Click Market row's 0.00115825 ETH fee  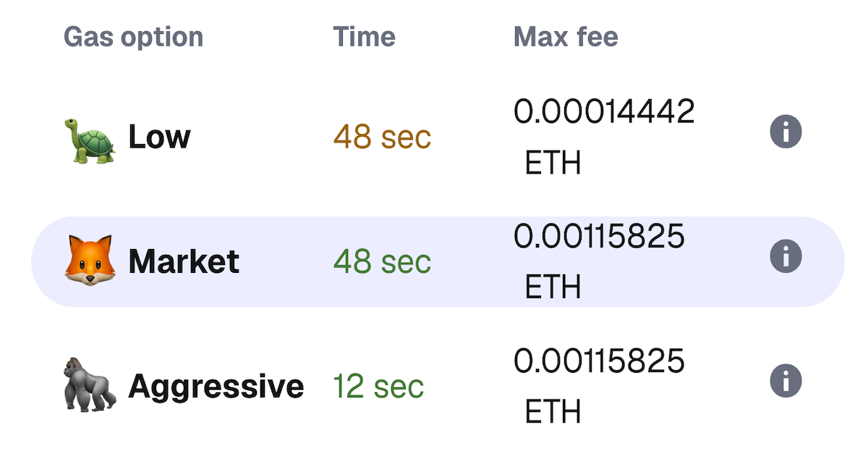point(599,237)
